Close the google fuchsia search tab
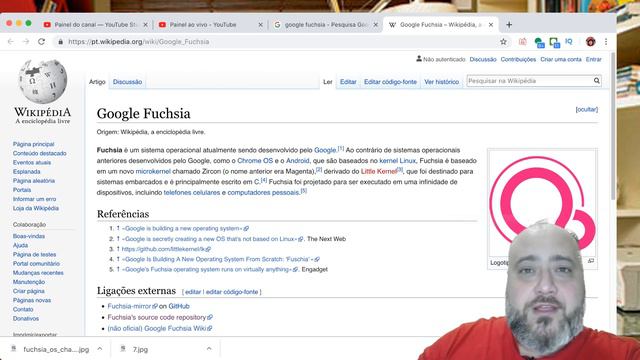 click(x=376, y=25)
